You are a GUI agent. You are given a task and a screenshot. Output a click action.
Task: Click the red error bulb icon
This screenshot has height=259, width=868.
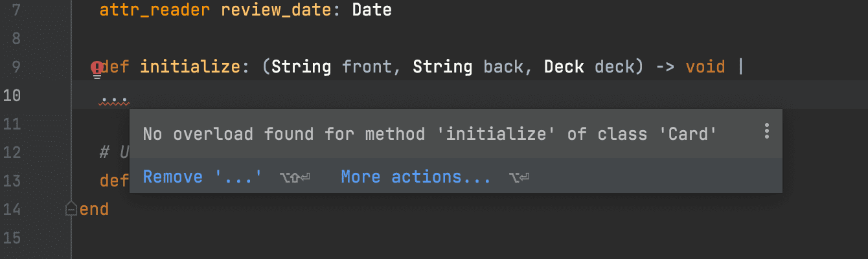(97, 69)
